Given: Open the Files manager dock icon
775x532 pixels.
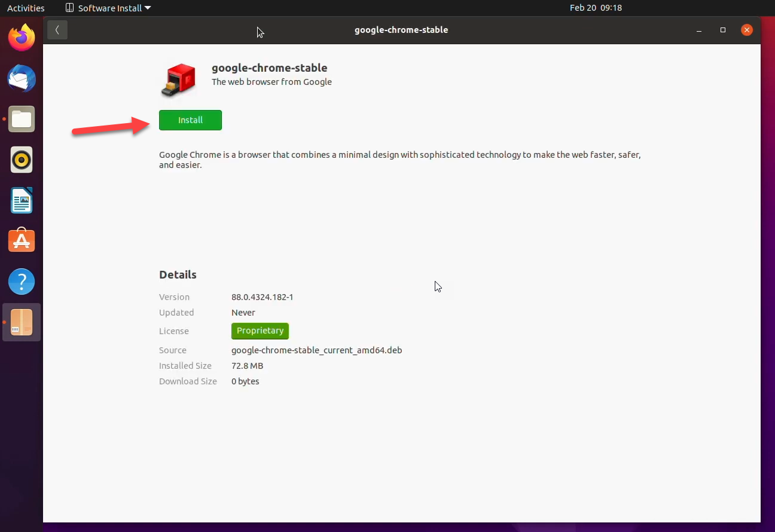Looking at the screenshot, I should click(22, 120).
